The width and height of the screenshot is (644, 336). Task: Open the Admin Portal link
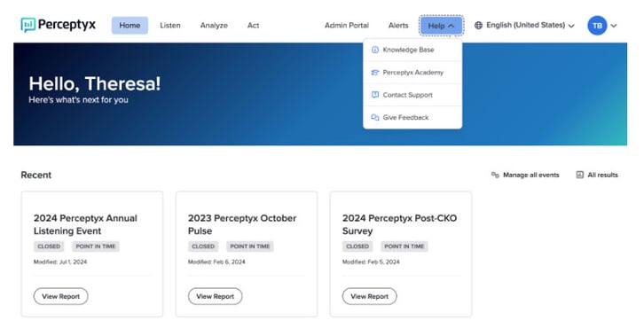point(347,26)
